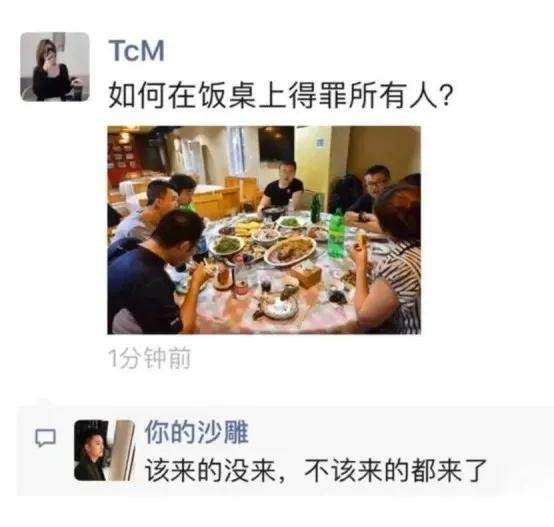Tap the wall-mounted TV in the photo
The image size is (554, 527).
[277, 144]
